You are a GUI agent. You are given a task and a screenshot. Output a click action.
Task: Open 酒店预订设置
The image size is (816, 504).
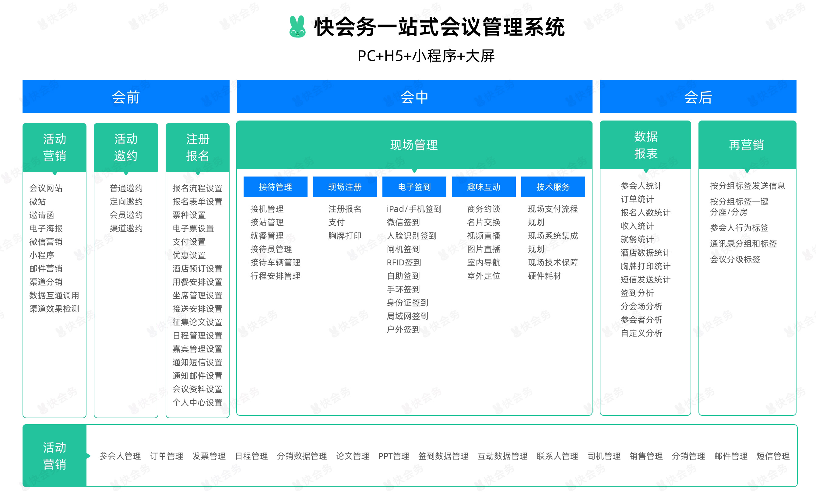point(197,268)
